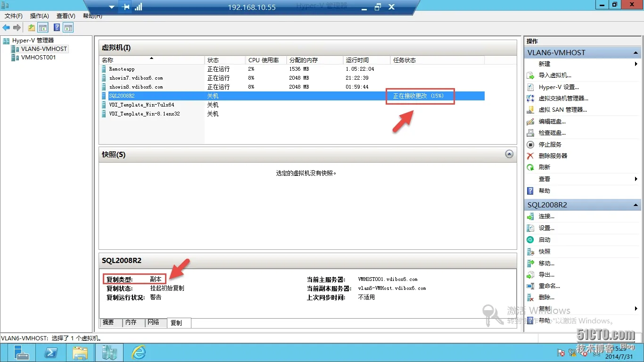
Task: Select Hyper-V 管理器 root tree node
Action: pos(33,41)
